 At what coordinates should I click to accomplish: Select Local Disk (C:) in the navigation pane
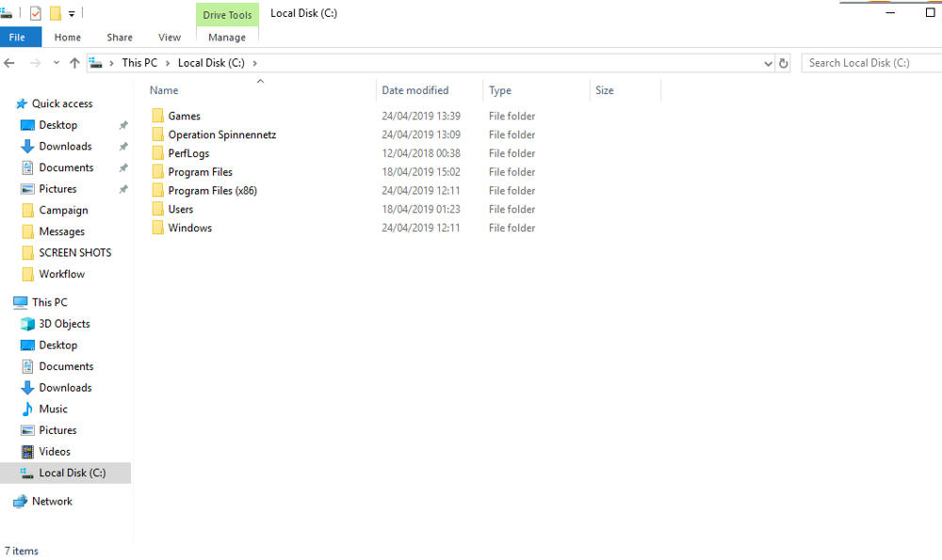pos(65,473)
